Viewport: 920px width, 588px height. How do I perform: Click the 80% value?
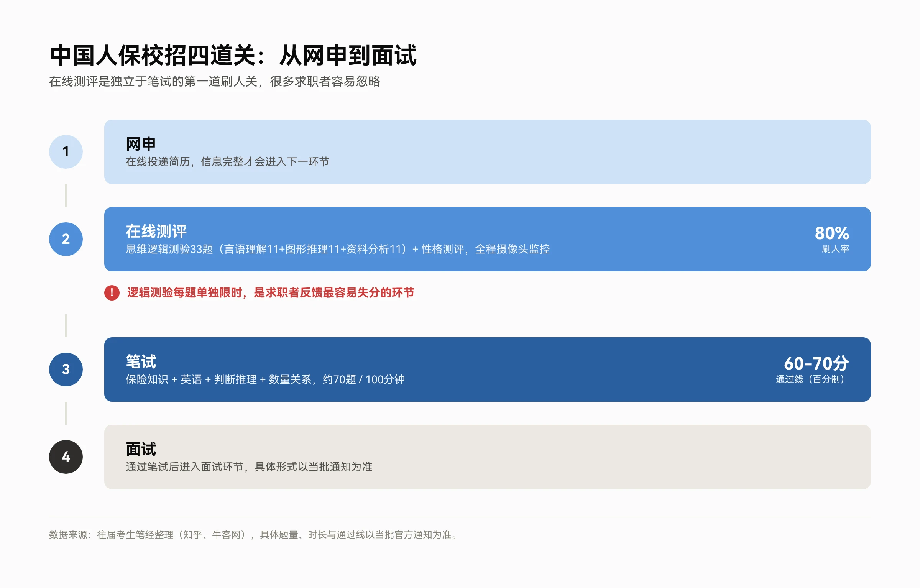point(832,233)
